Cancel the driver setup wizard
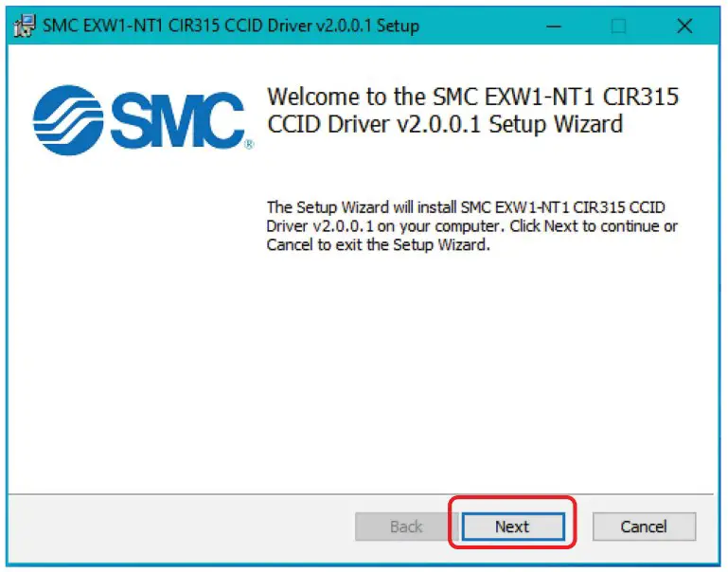Image resolution: width=728 pixels, height=572 pixels. point(644,527)
